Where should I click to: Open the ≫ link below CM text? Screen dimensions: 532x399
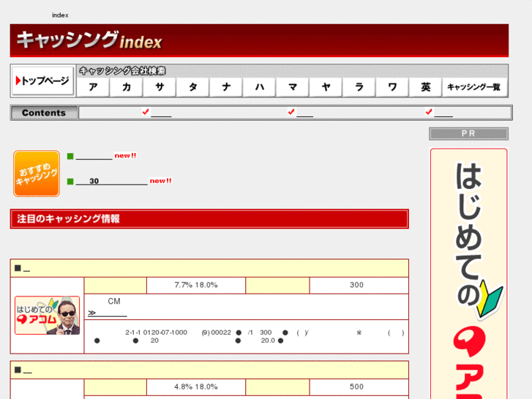click(108, 313)
